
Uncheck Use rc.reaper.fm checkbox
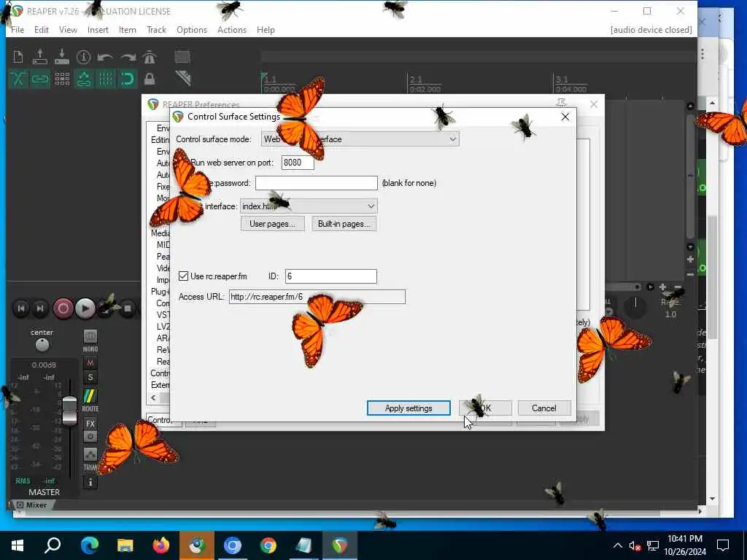click(183, 276)
